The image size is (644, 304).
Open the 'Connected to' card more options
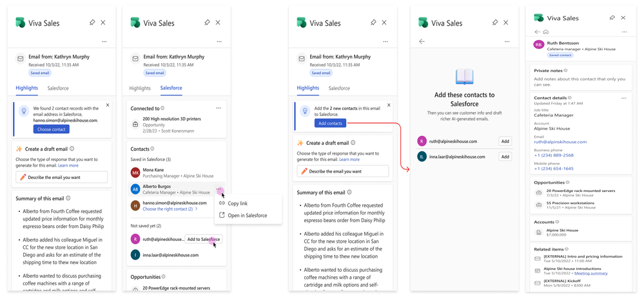click(219, 108)
